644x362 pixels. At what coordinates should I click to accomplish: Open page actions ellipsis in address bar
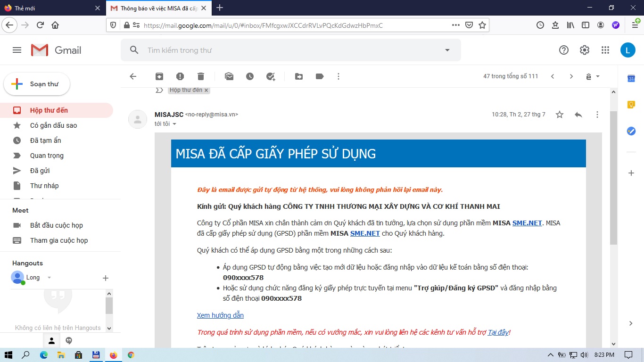coord(455,25)
